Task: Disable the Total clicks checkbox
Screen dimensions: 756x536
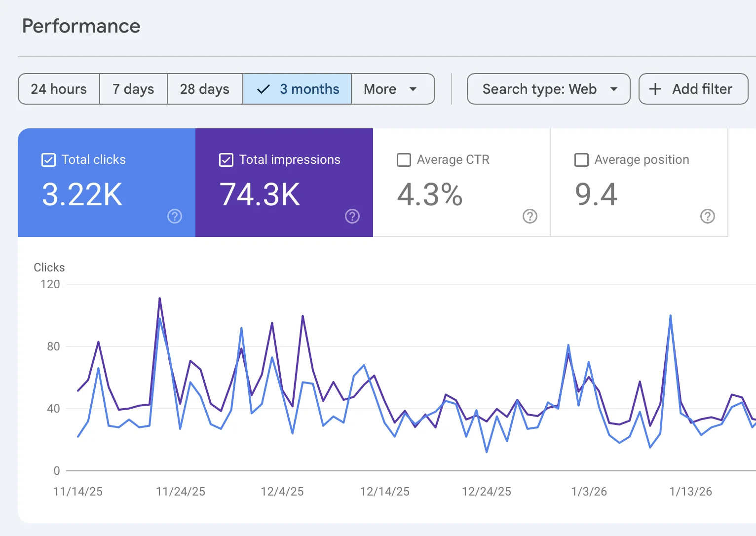Action: 48,159
